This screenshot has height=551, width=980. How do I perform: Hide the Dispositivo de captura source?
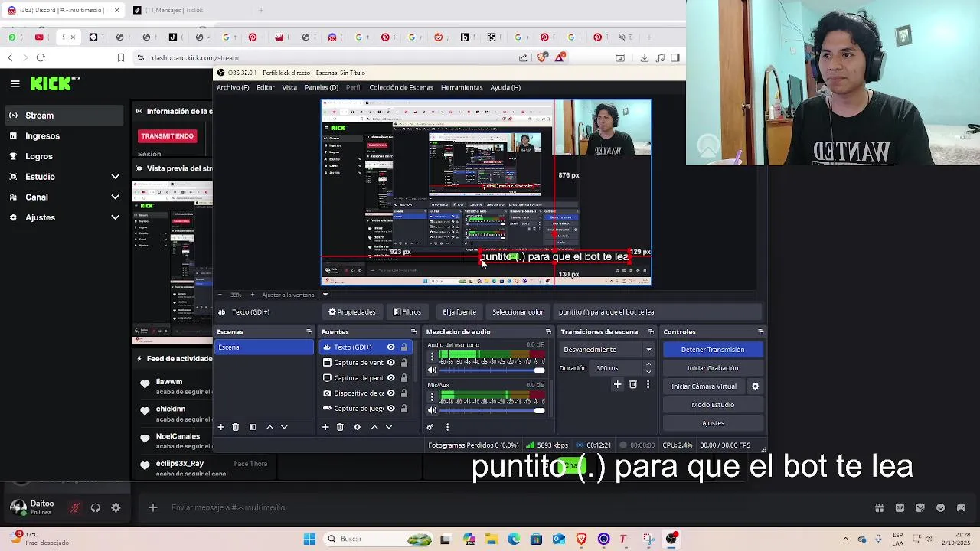point(390,393)
